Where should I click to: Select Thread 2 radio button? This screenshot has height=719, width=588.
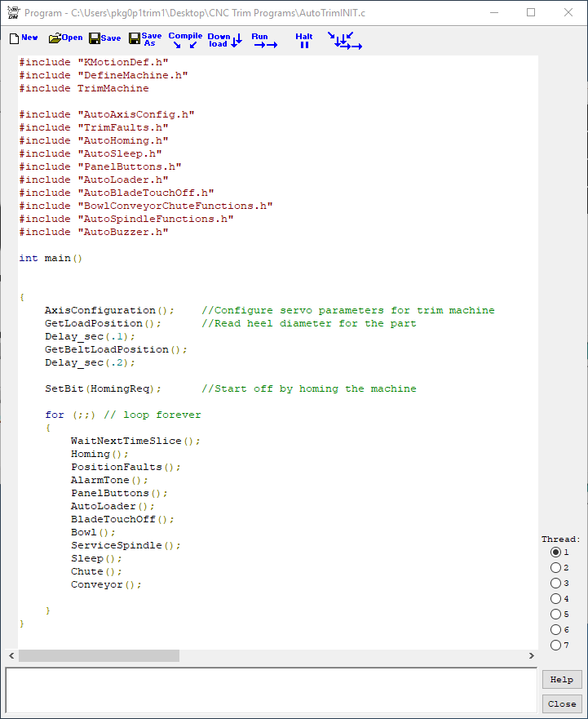[x=556, y=568]
